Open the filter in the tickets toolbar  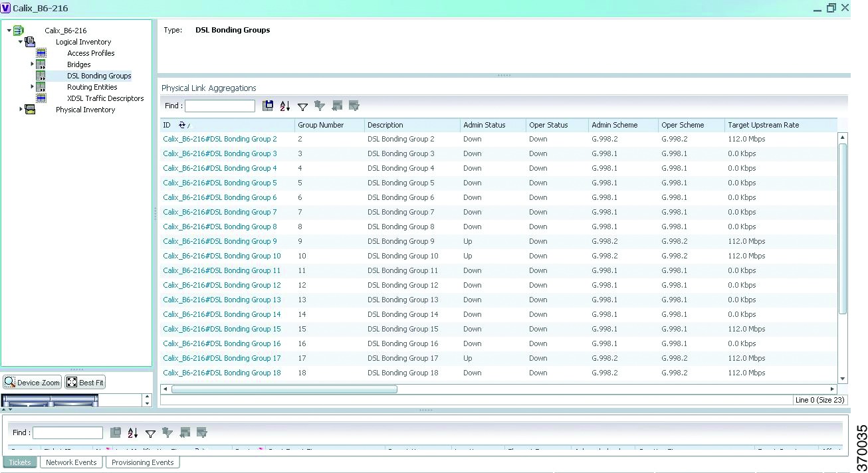click(150, 433)
